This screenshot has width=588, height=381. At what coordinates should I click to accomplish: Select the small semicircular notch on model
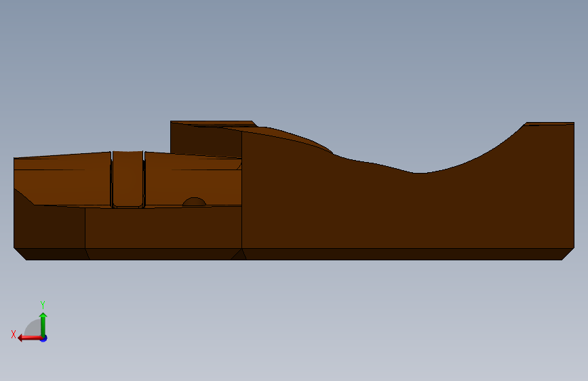[194, 201]
